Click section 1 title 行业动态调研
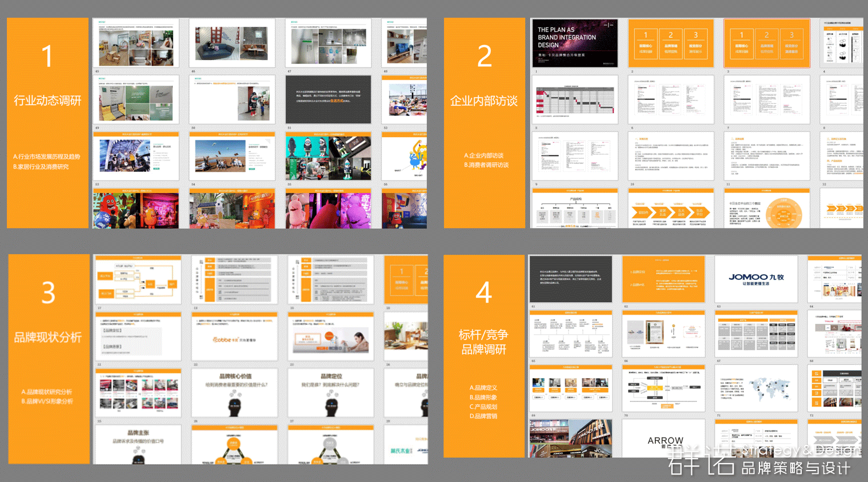This screenshot has width=868, height=482. pos(47,101)
